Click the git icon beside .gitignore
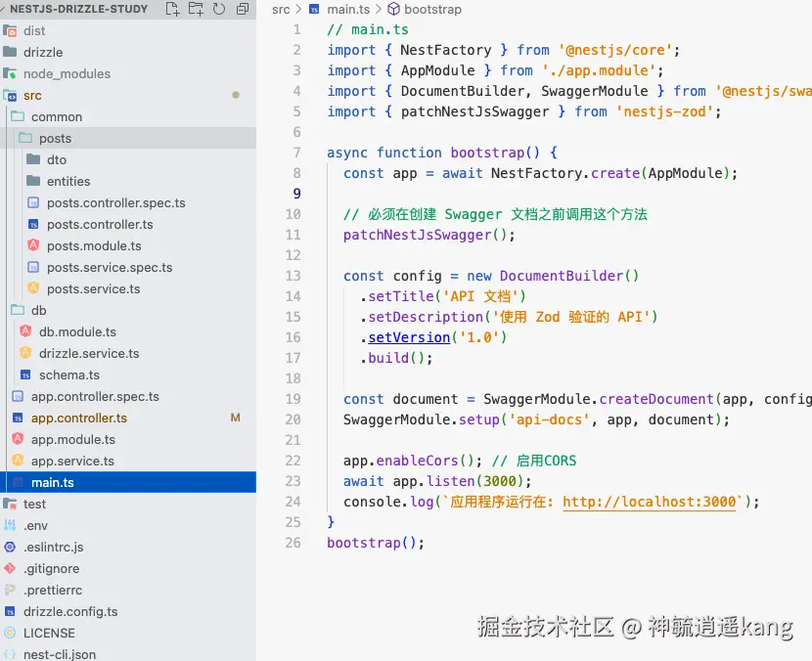 (10, 568)
